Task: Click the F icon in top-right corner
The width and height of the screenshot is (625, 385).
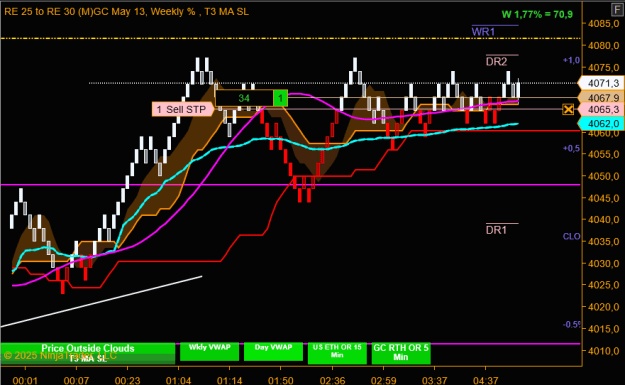Action: (617, 9)
